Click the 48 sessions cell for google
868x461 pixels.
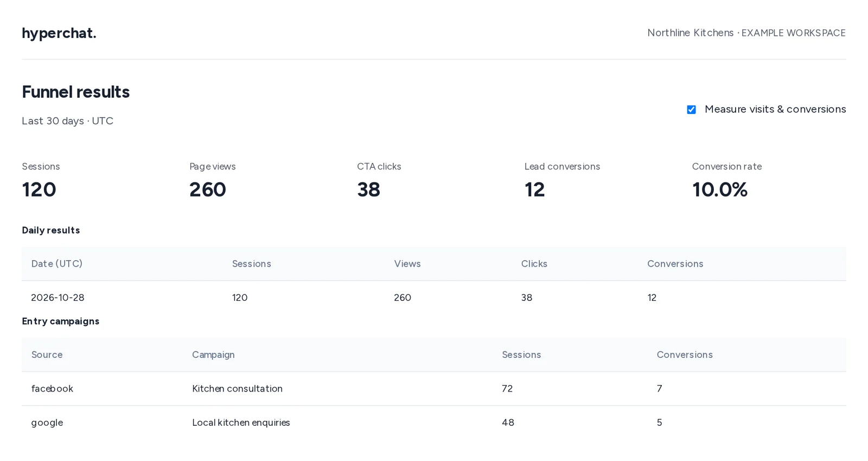[508, 422]
